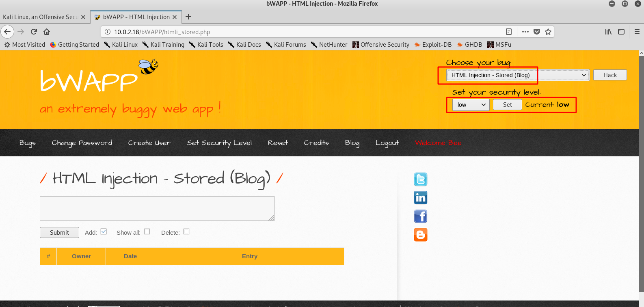The height and width of the screenshot is (307, 644).
Task: Open the GHDB bookmark
Action: tap(469, 45)
